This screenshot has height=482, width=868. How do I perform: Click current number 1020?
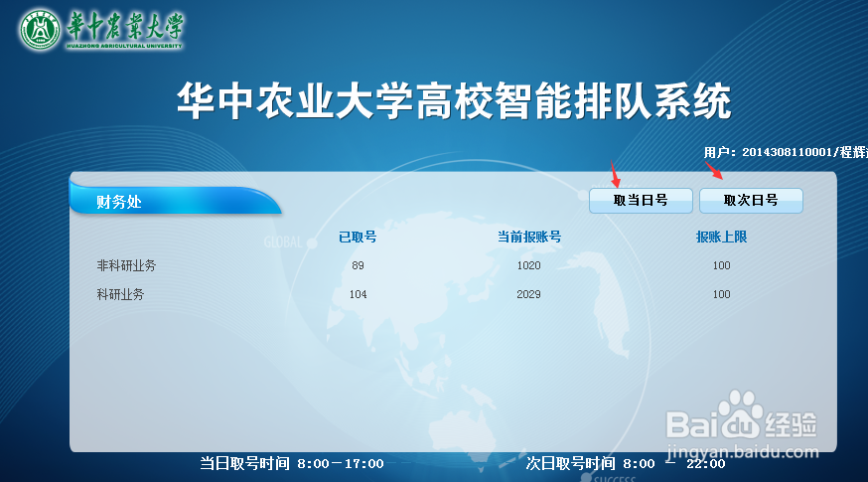[528, 266]
